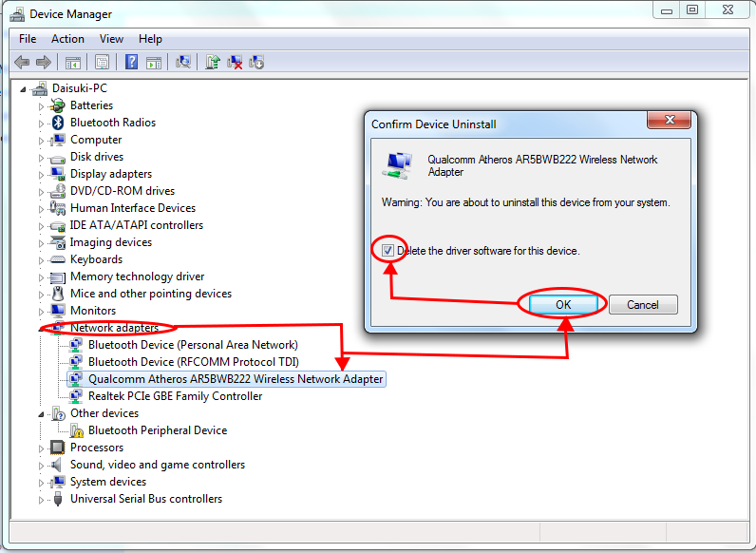Select Bluetooth Device (Personal Area Network)
This screenshot has height=553, width=756.
193,345
